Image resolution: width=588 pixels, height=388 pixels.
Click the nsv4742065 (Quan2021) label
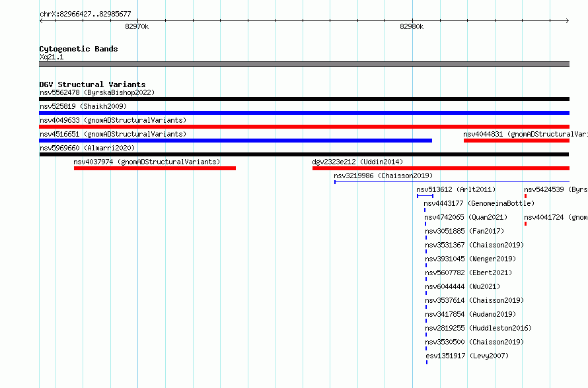466,217
